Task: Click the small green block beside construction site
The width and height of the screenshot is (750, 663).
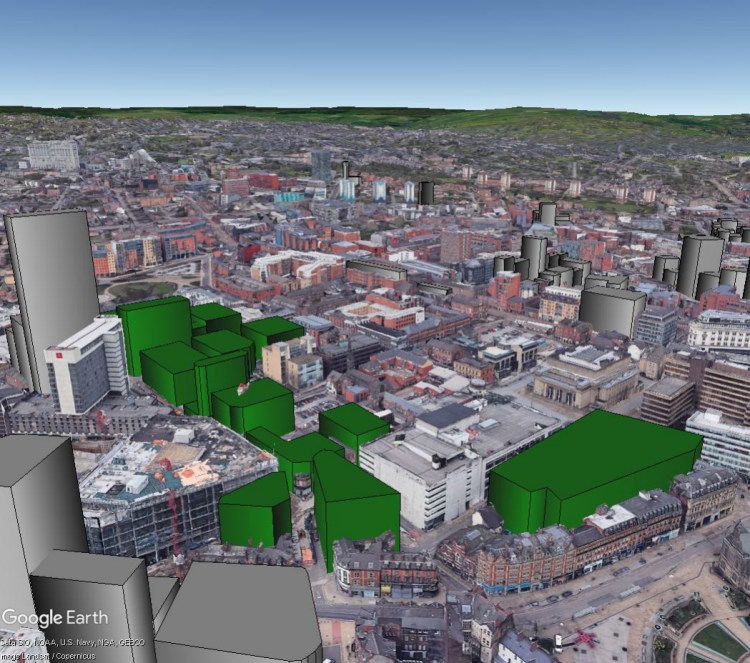Action: [255, 510]
